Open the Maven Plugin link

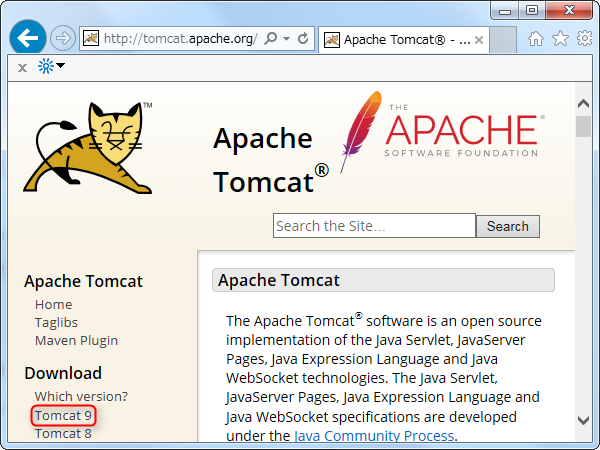point(77,341)
